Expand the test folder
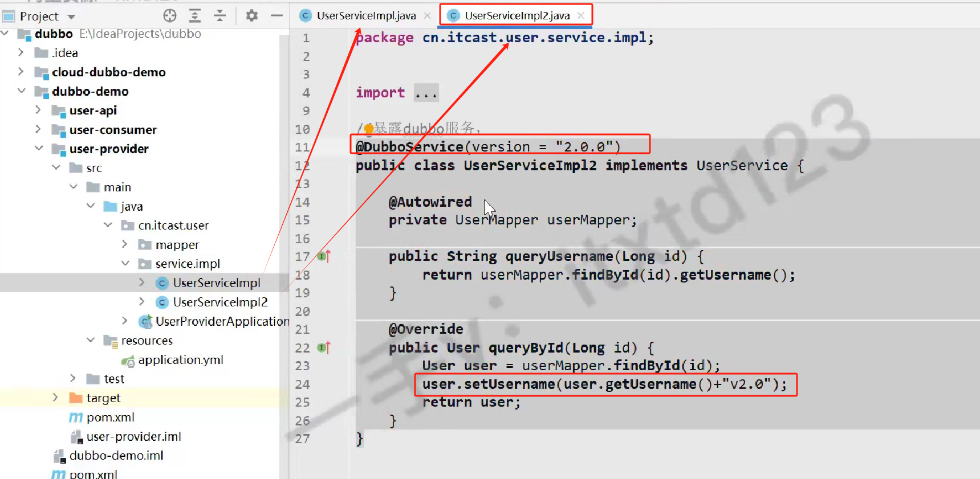The width and height of the screenshot is (980, 479). coord(73,378)
